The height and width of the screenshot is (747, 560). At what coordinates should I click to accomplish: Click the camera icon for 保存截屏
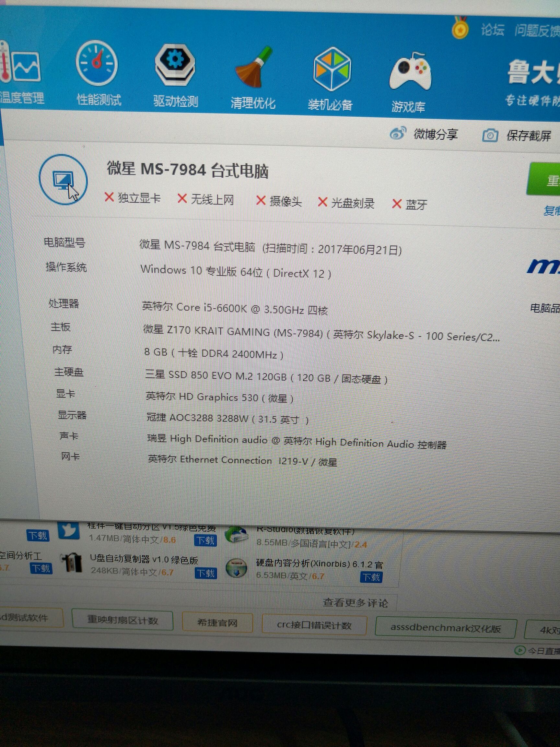coord(490,136)
